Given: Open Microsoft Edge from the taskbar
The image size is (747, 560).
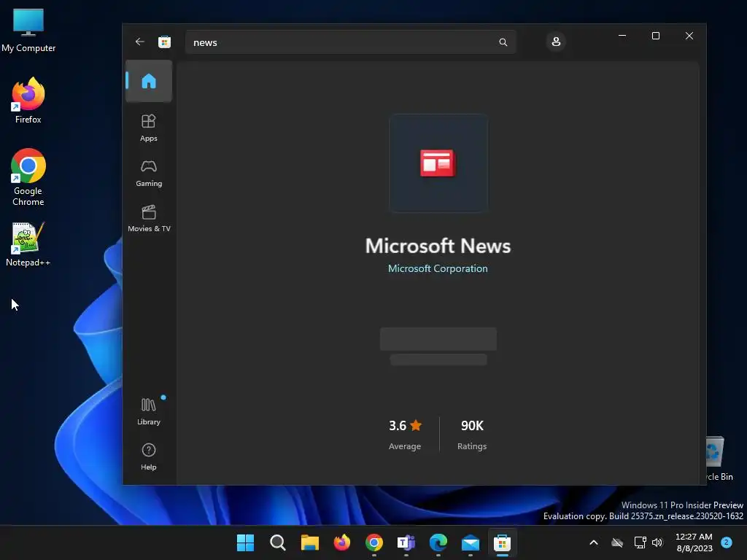Looking at the screenshot, I should point(438,542).
